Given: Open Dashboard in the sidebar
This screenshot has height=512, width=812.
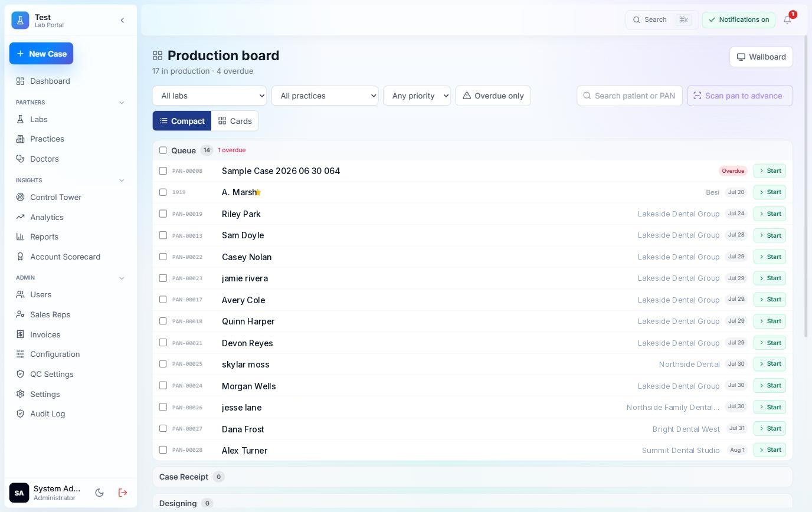Looking at the screenshot, I should click(x=70, y=81).
